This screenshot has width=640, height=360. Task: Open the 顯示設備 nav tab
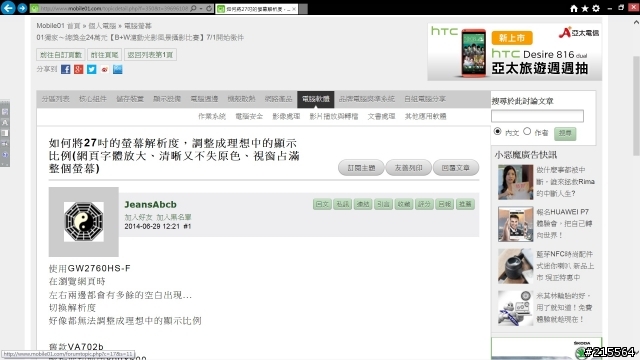(167, 99)
